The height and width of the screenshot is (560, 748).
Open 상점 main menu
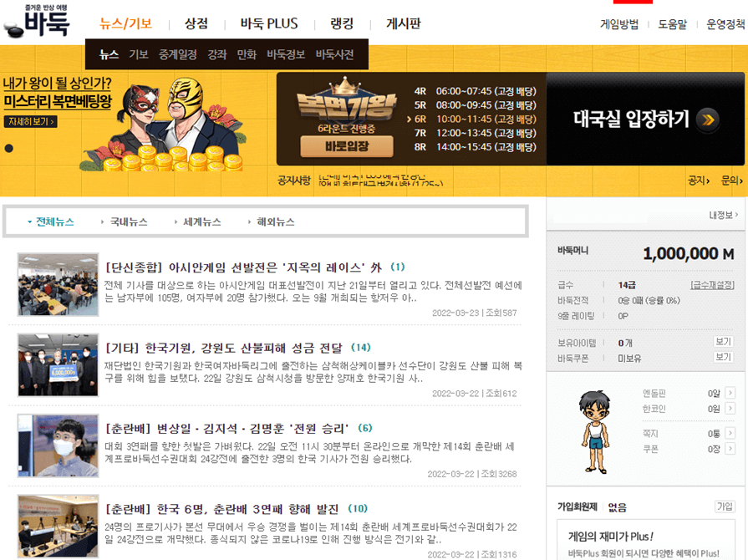pos(196,23)
